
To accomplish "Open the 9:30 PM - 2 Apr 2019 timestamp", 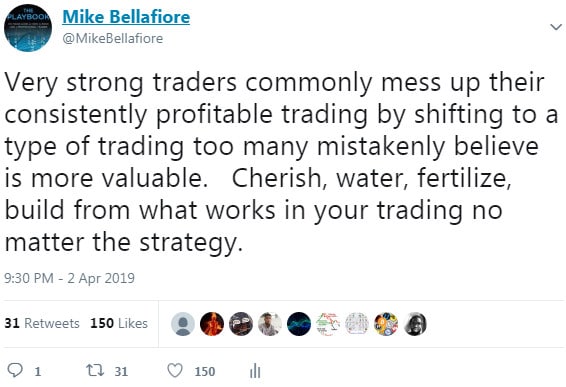I will [69, 278].
